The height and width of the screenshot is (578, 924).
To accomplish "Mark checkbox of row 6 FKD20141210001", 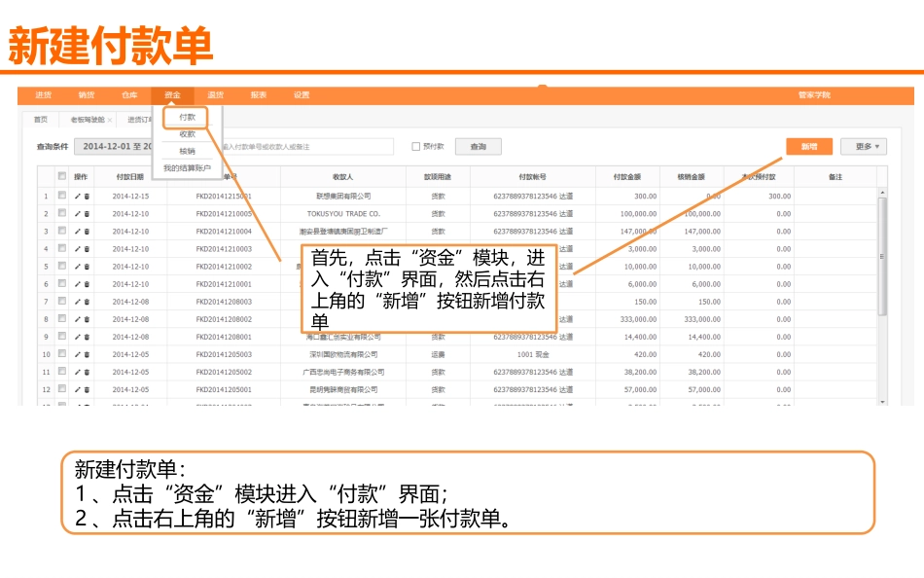I will (x=62, y=283).
